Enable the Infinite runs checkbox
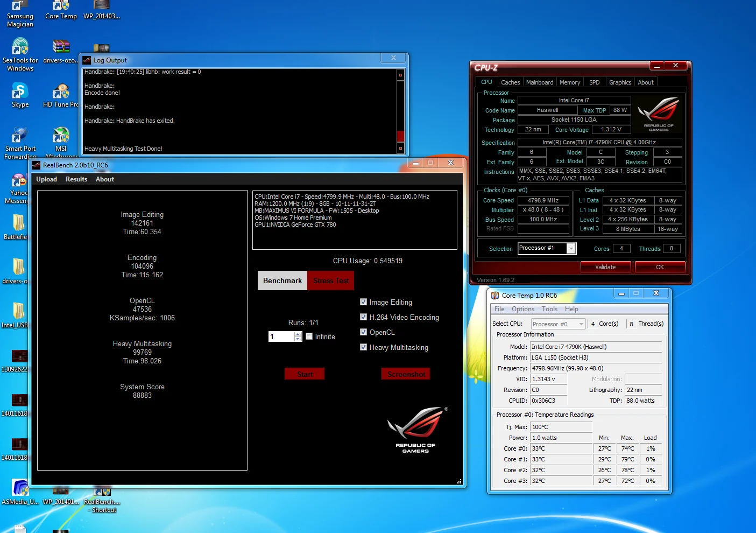This screenshot has height=533, width=756. 309,336
